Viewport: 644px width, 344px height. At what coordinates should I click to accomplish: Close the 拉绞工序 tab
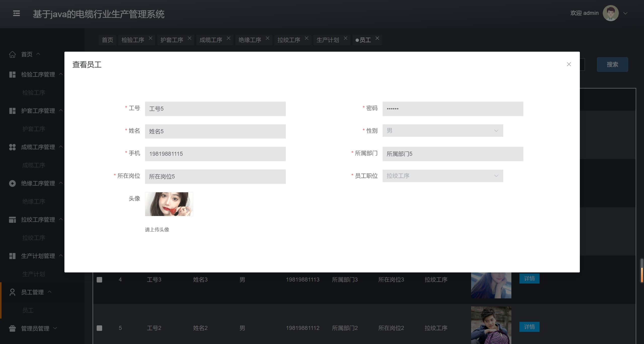point(307,38)
